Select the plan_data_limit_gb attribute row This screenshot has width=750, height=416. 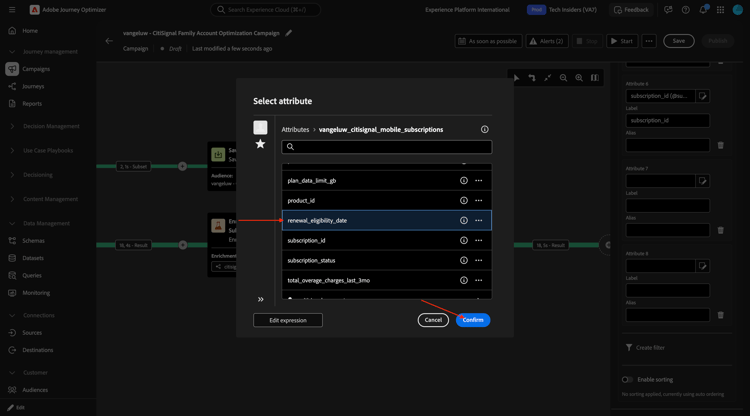(x=386, y=181)
